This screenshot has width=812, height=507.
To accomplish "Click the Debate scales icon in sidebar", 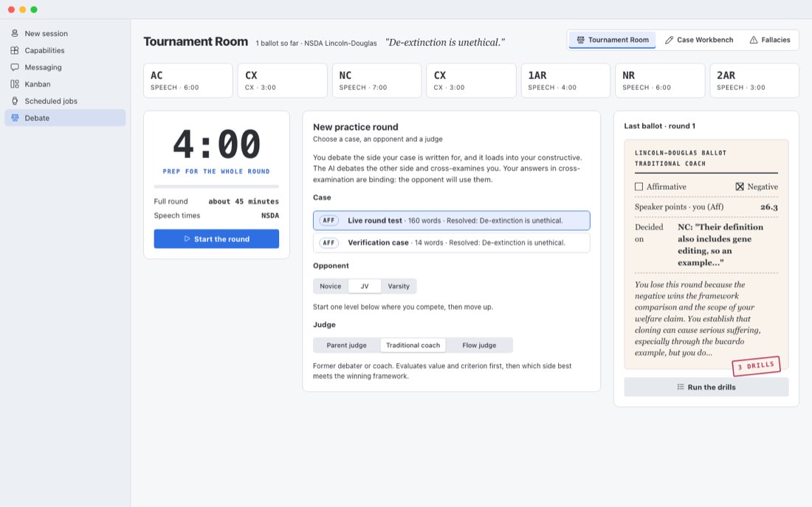I will click(15, 117).
